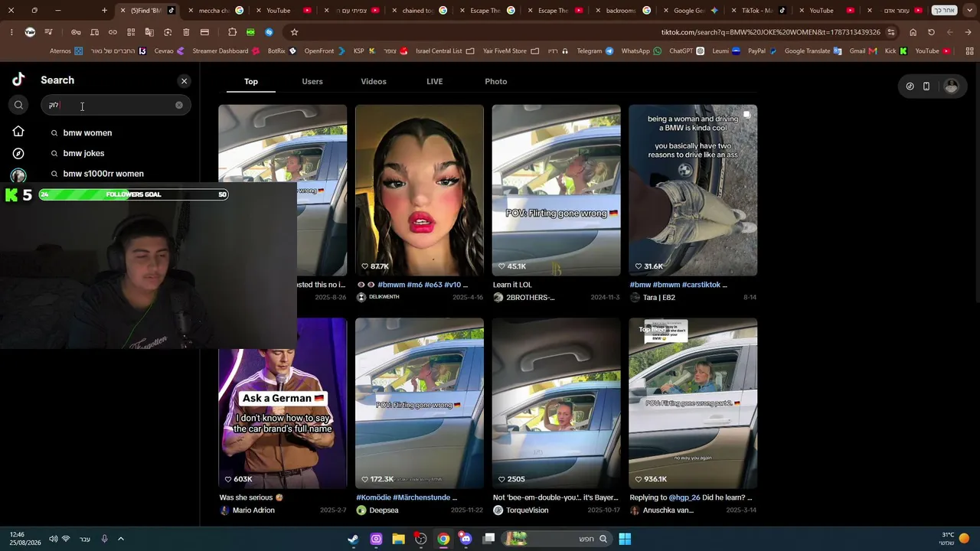This screenshot has height=551, width=980.
Task: Click the circular icon left of the phone icon
Action: point(910,86)
